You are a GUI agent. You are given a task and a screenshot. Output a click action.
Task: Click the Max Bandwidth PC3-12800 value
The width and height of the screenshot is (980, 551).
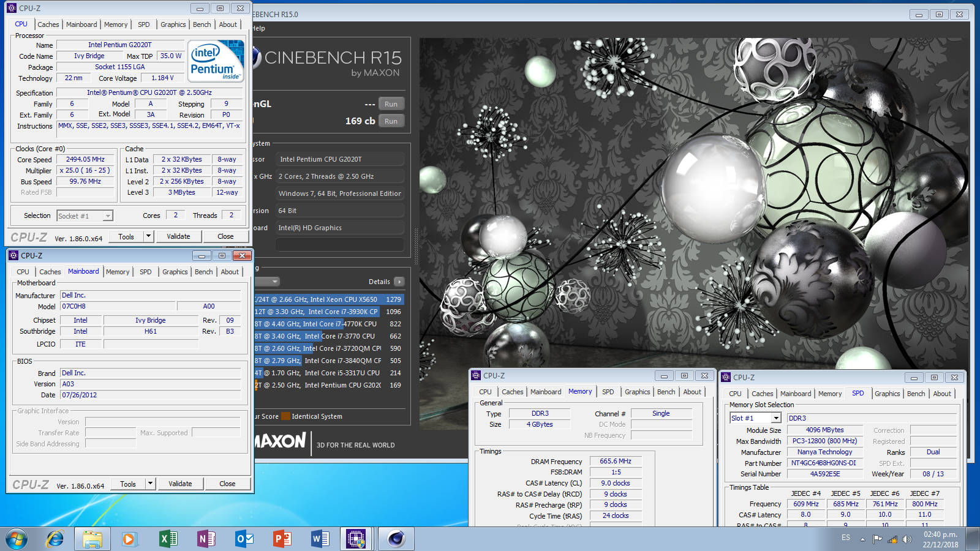[x=824, y=441]
